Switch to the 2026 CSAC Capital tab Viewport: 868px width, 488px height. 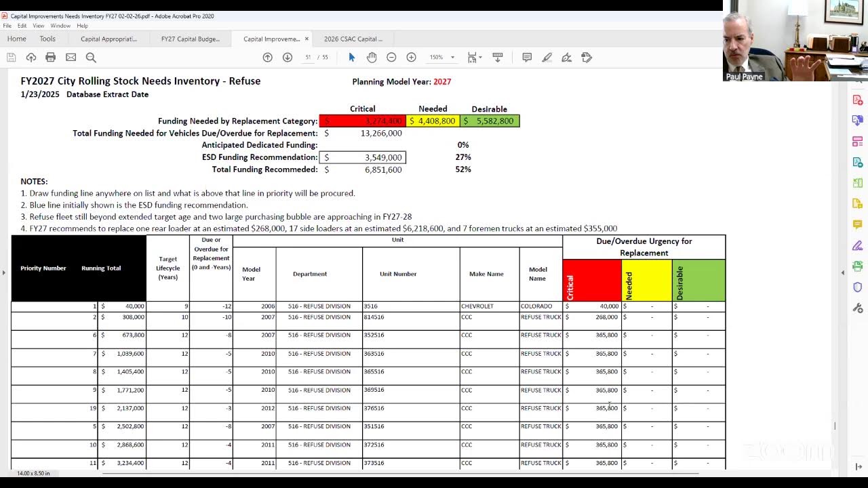coord(353,39)
